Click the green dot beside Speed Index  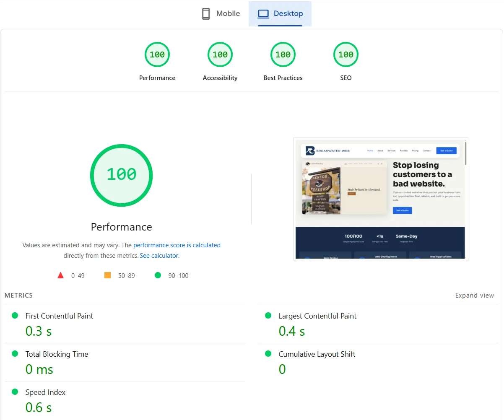click(x=15, y=392)
